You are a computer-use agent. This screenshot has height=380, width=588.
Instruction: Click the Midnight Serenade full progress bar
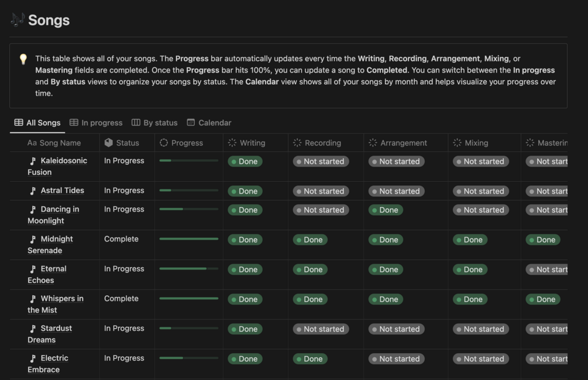coord(188,239)
